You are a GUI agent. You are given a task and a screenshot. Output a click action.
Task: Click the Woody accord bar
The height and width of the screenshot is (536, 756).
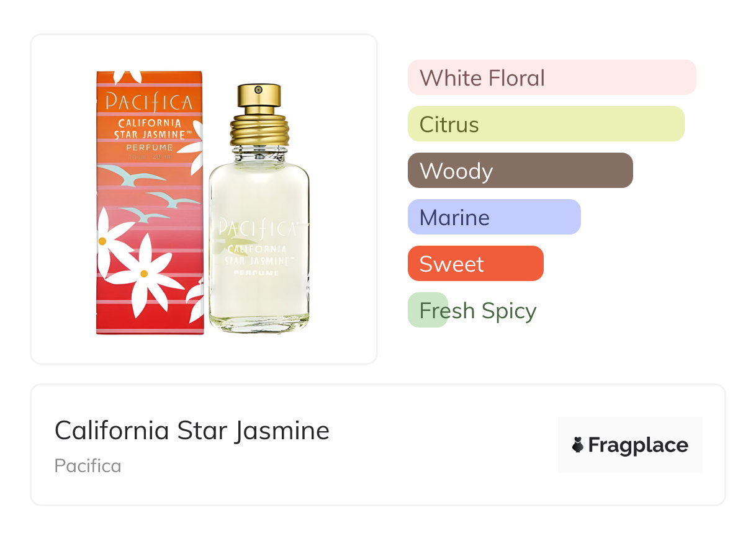click(520, 171)
